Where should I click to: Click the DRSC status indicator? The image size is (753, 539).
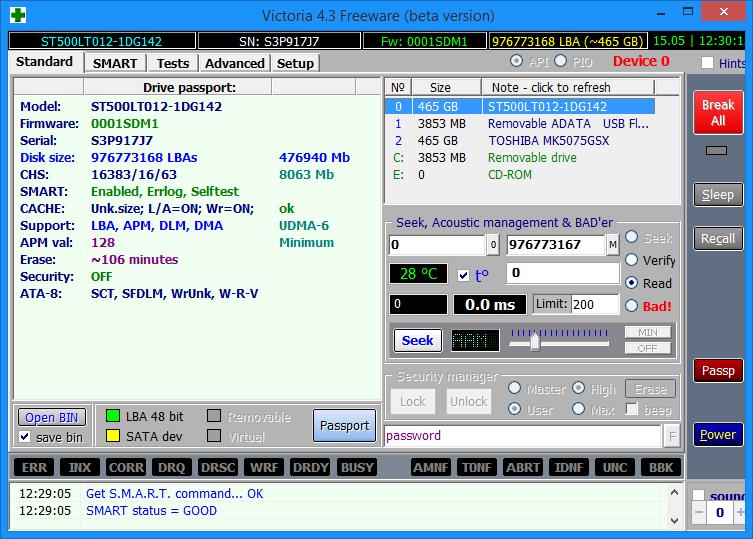point(218,467)
